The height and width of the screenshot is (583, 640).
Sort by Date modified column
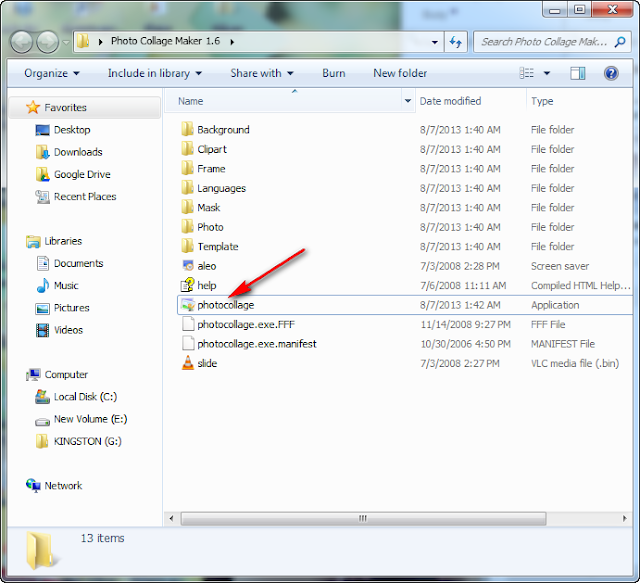click(x=471, y=101)
